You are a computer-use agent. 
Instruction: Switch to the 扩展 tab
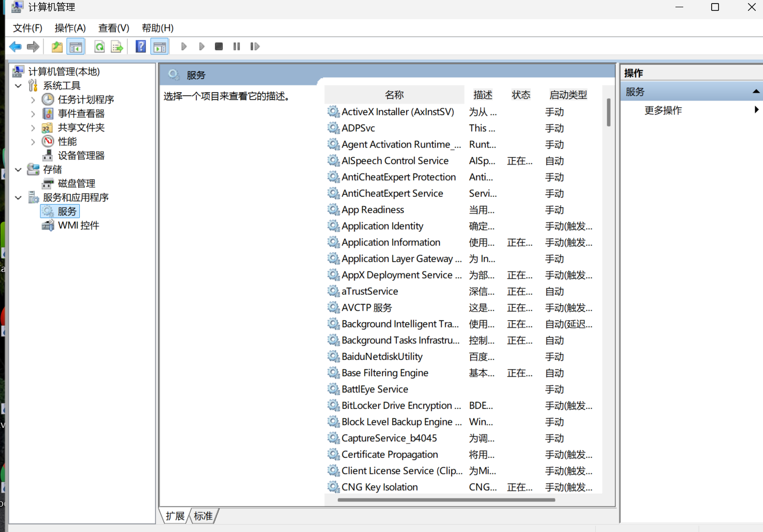175,516
